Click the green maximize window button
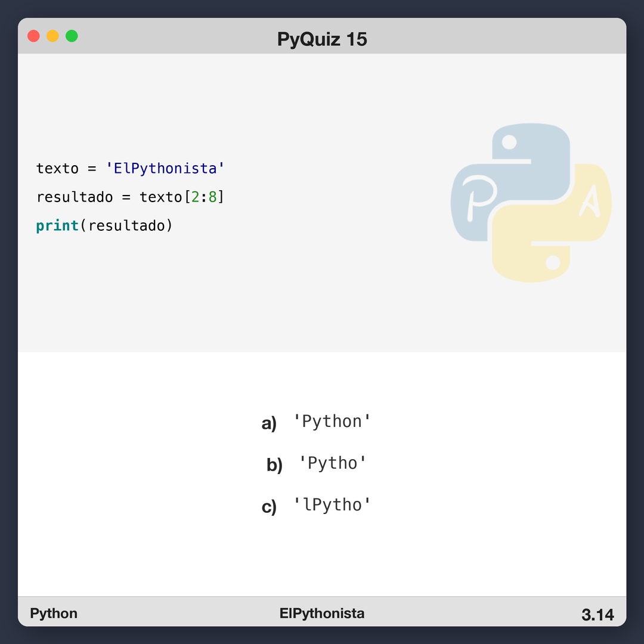Screen dimensions: 644x644 (72, 36)
